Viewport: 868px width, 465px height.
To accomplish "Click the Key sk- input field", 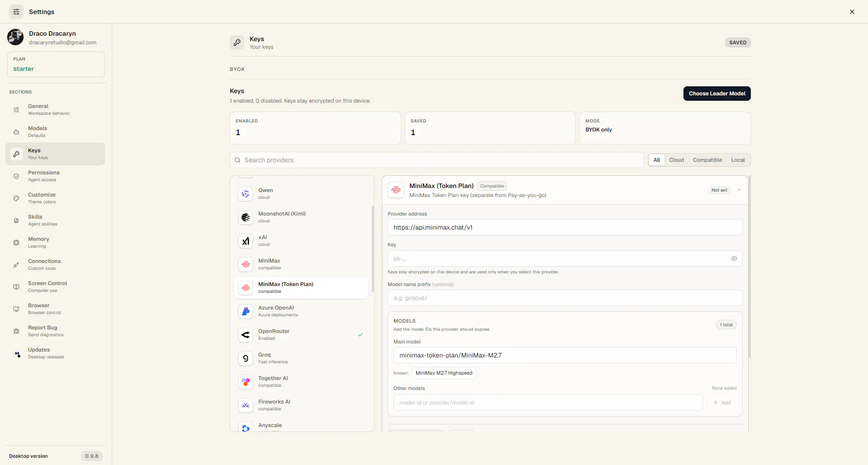I will click(x=565, y=258).
